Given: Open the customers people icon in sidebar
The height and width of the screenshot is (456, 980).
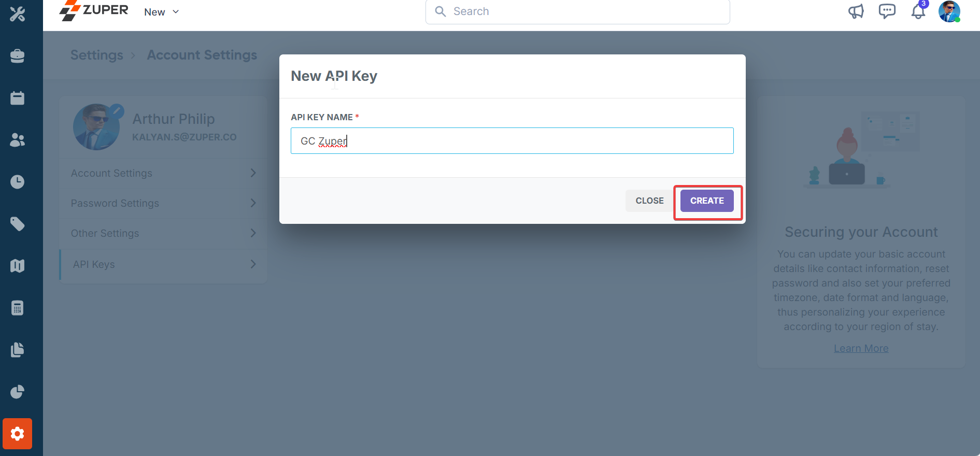Looking at the screenshot, I should pyautogui.click(x=17, y=140).
